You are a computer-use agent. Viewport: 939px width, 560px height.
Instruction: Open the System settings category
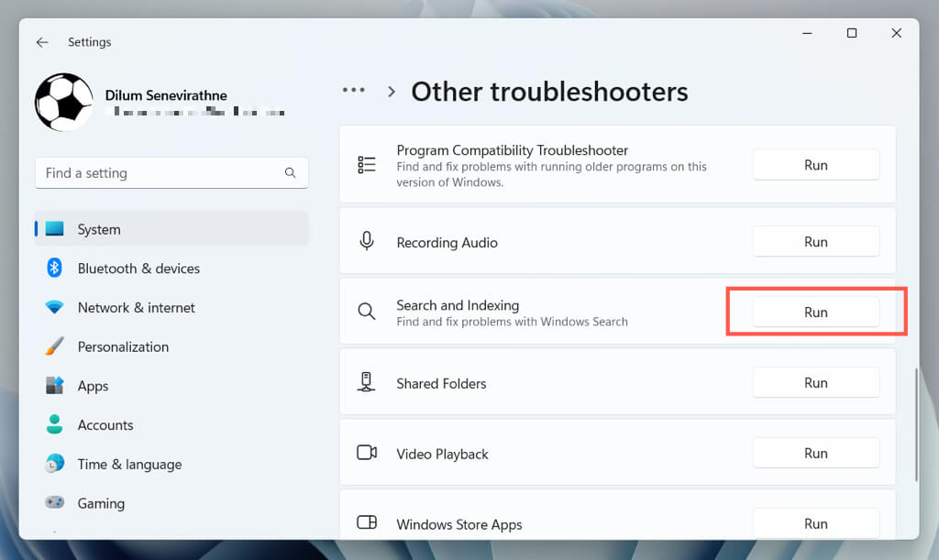[x=171, y=228]
